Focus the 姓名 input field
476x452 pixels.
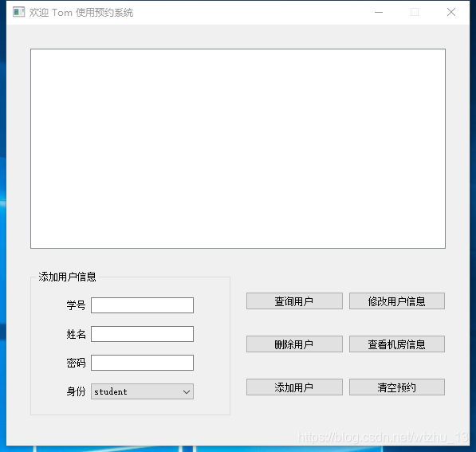click(x=142, y=334)
